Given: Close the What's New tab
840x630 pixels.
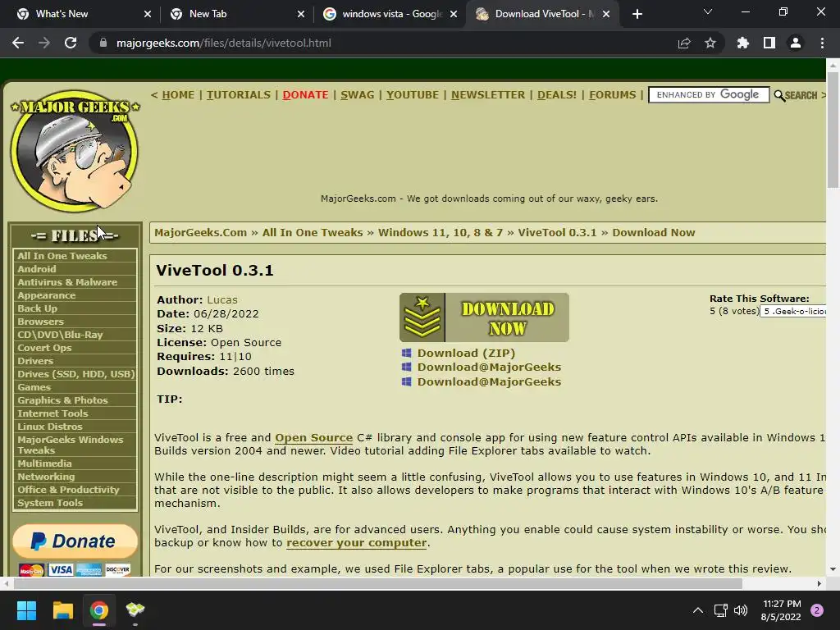Looking at the screenshot, I should (148, 14).
